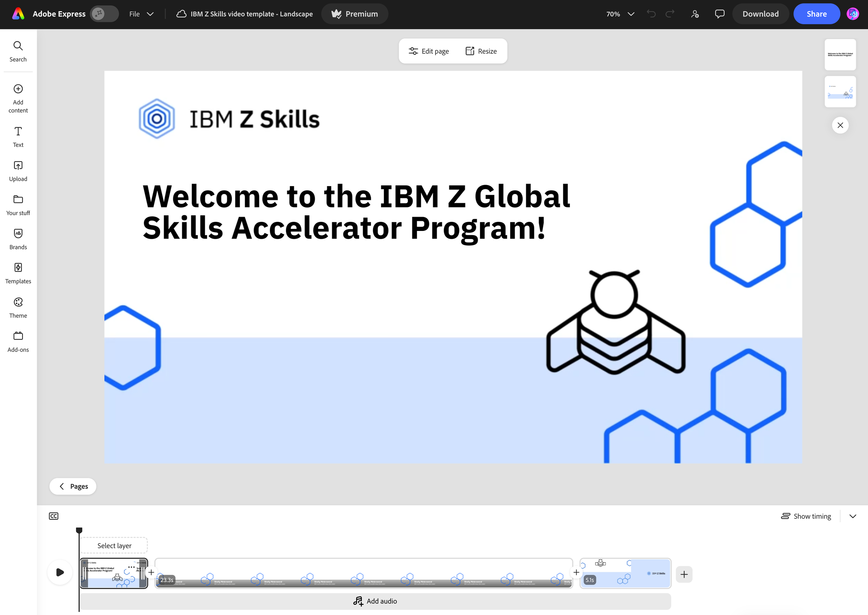Open the Resize option
Viewport: 868px width, 615px height.
coord(481,51)
